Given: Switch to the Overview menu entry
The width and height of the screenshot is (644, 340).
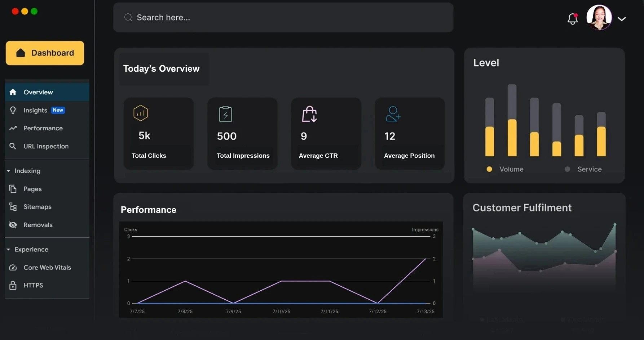Looking at the screenshot, I should [x=38, y=92].
